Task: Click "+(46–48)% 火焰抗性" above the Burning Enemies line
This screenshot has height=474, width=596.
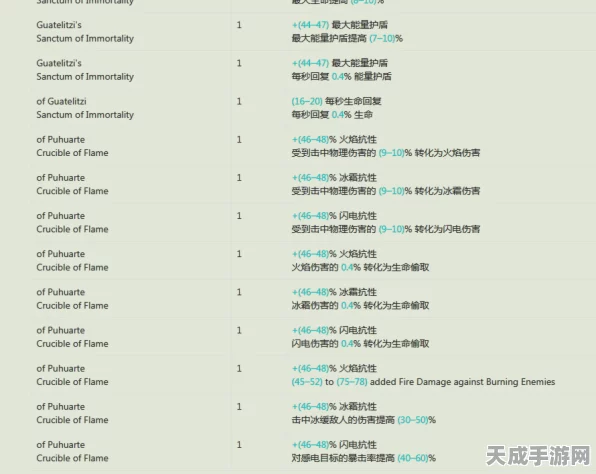Action: [x=334, y=368]
